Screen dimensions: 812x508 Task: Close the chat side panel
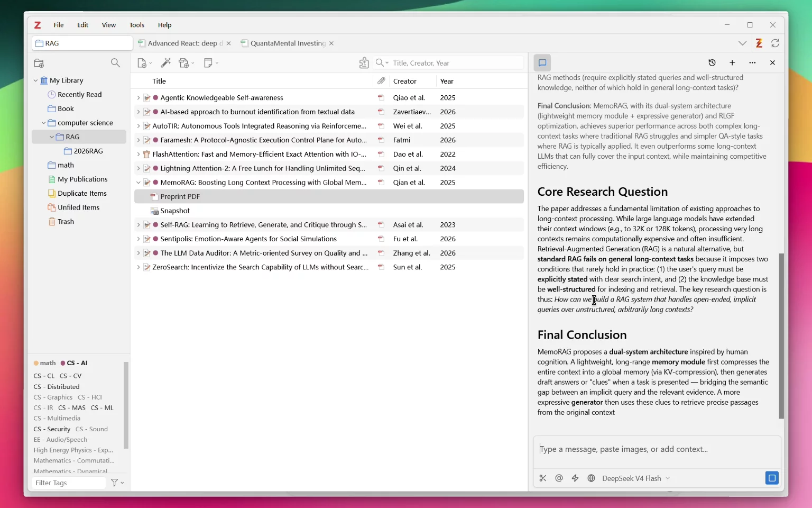coord(772,63)
